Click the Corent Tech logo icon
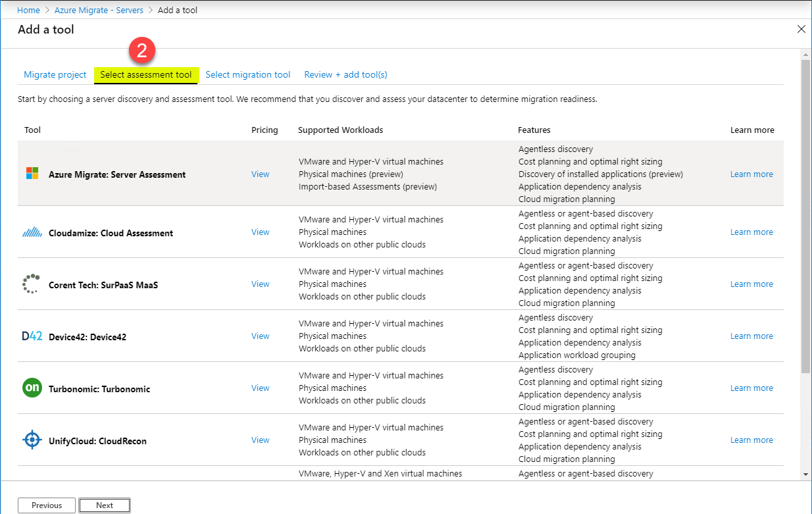 pos(32,284)
